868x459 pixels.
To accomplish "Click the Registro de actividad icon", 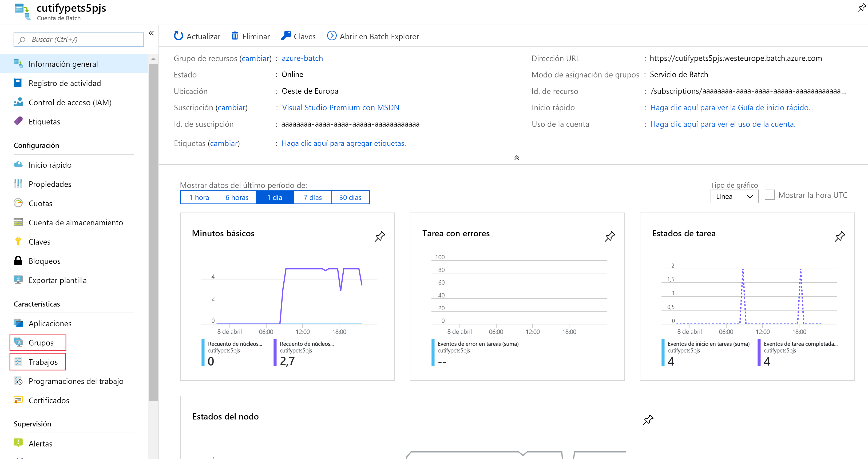I will (18, 83).
